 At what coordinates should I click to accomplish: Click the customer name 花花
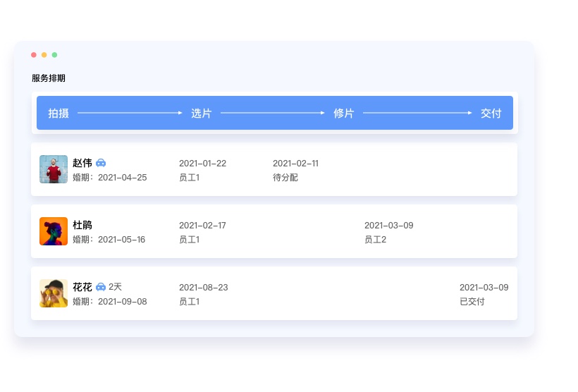click(x=82, y=287)
